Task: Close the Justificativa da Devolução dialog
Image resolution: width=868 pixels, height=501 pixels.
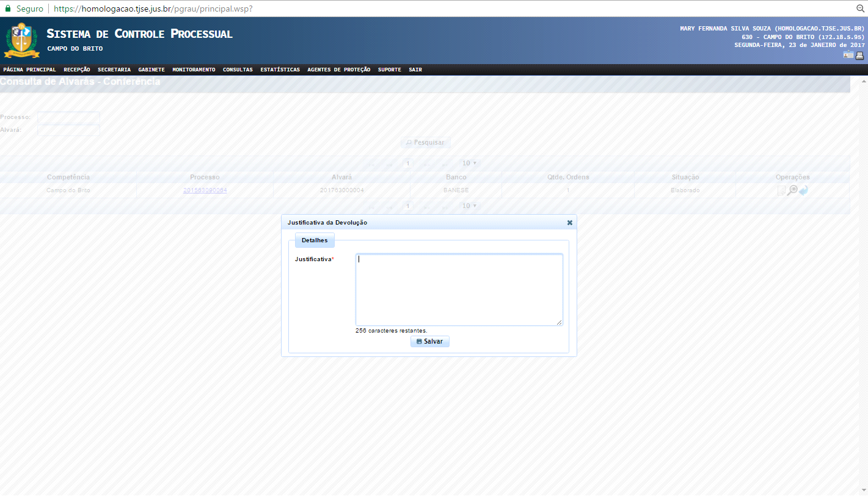Action: tap(569, 223)
